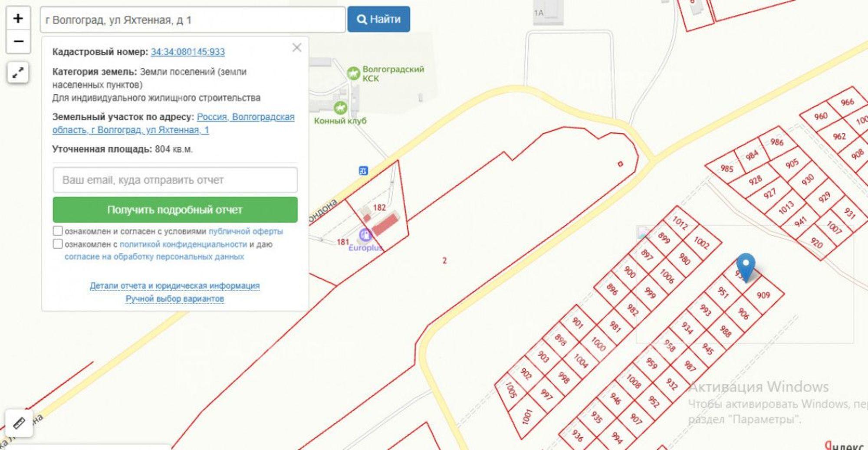Open Детали отчета и юридическая информация link
Image resolution: width=868 pixels, height=450 pixels.
[x=174, y=286]
